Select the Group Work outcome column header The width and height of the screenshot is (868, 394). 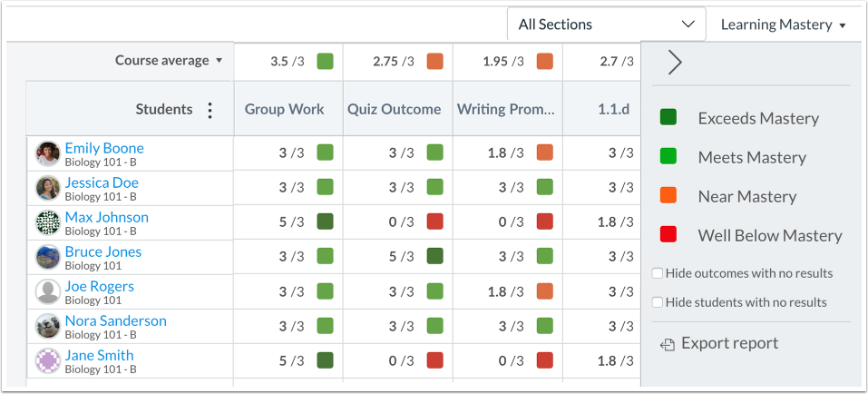pos(285,109)
